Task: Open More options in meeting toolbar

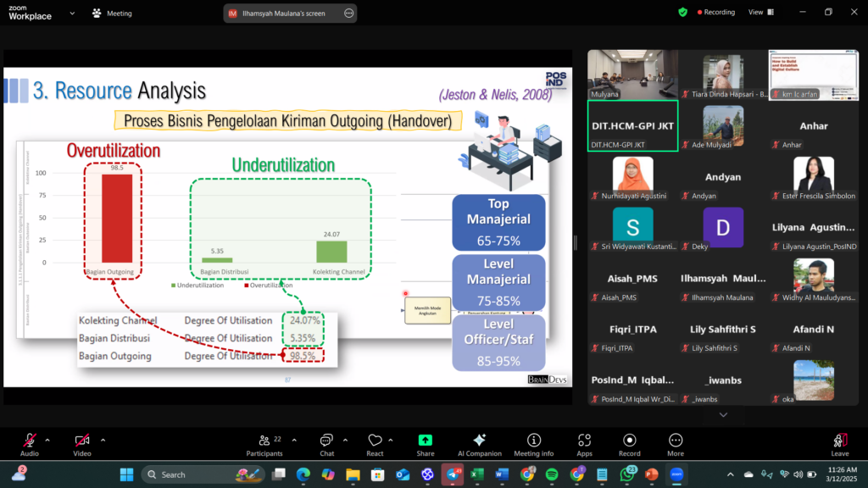Action: (x=676, y=444)
